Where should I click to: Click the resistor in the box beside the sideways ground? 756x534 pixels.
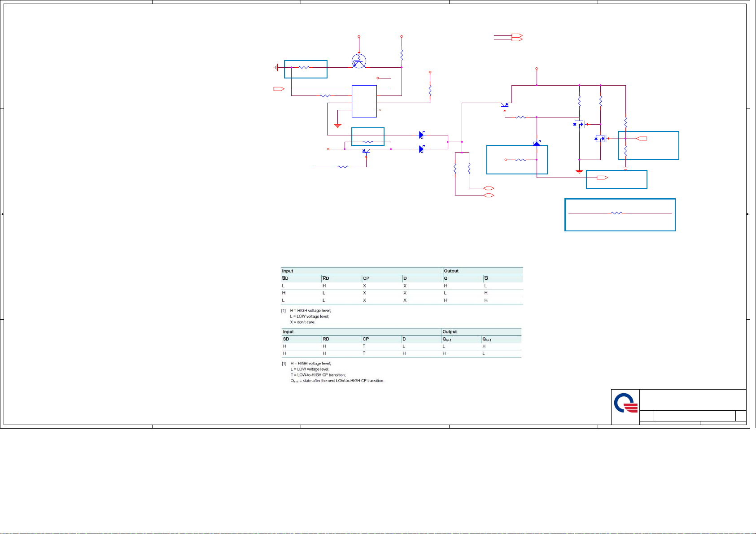(x=304, y=68)
